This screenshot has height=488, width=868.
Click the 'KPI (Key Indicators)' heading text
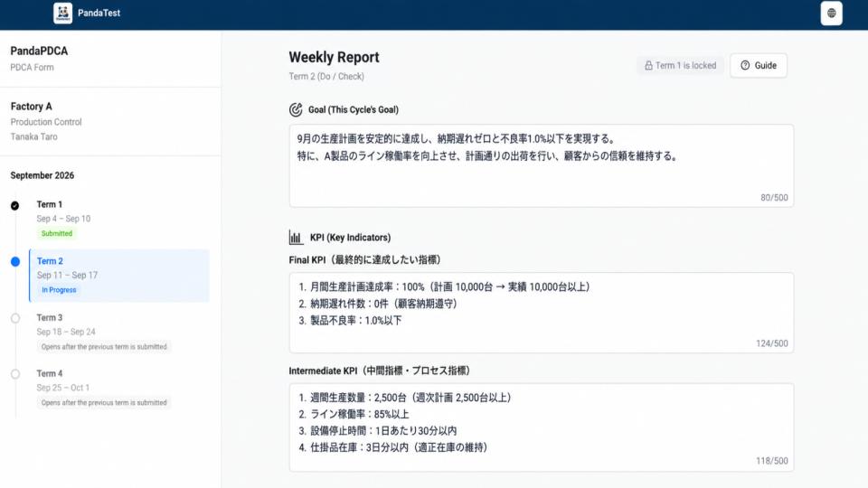pos(350,238)
